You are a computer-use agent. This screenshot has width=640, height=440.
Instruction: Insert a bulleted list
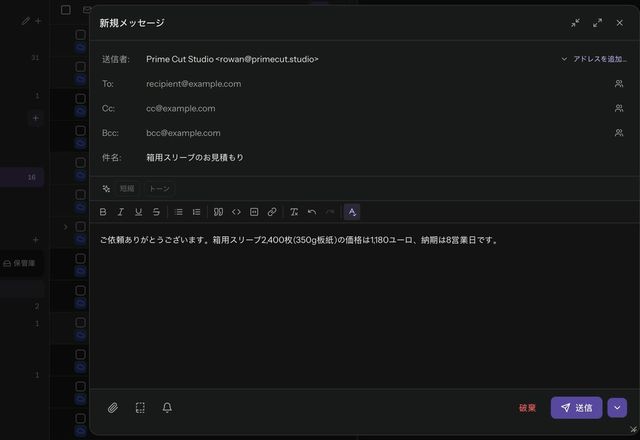[x=178, y=212]
